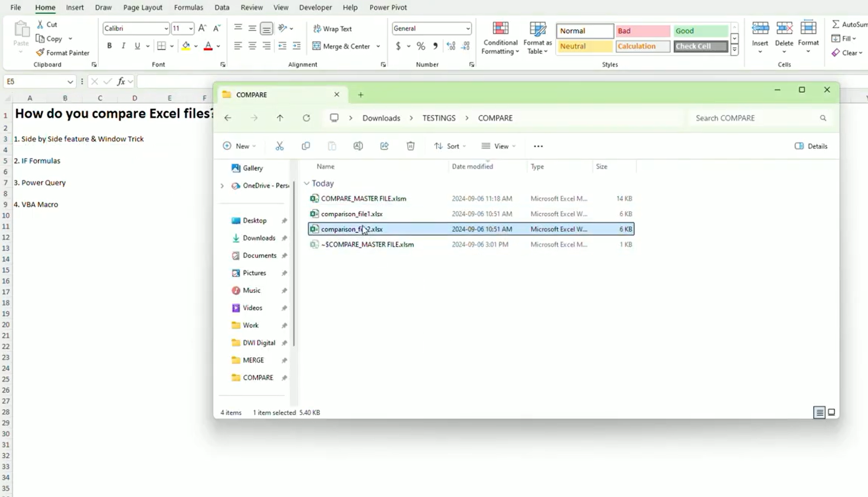Open Insert Function dialog via fx
This screenshot has width=868, height=497.
(121, 82)
